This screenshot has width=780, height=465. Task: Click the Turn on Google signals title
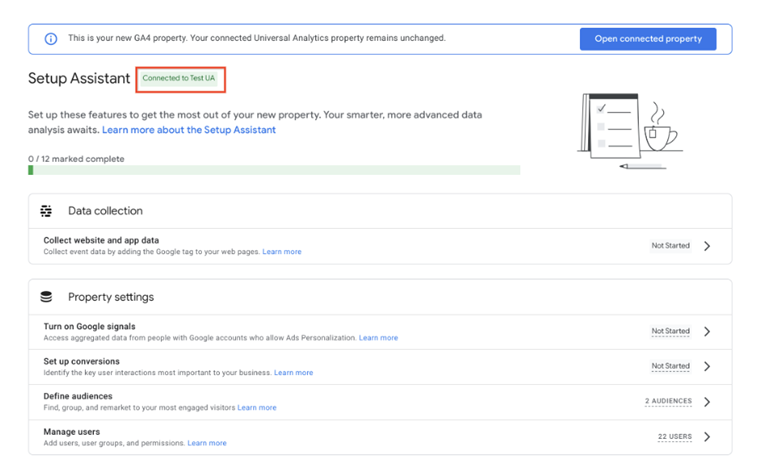click(89, 326)
